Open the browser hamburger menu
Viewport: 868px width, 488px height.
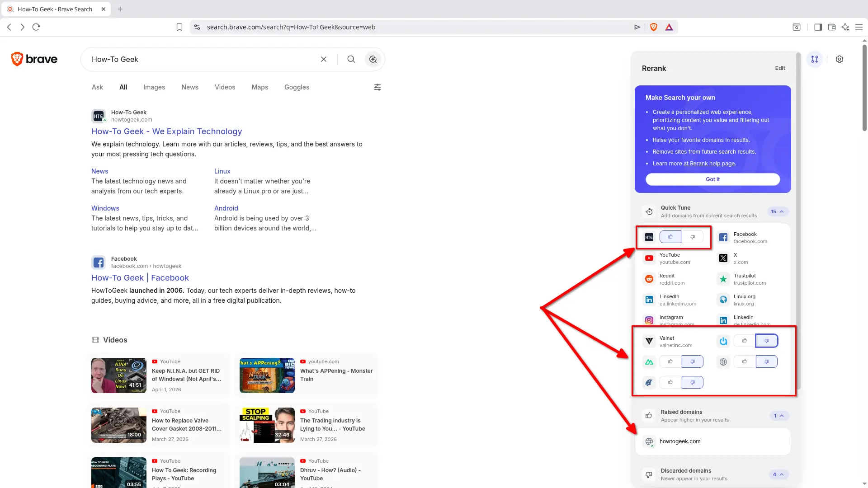(859, 27)
